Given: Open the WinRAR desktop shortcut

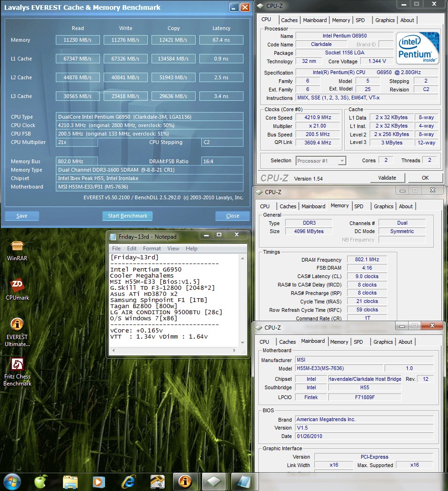Looking at the screenshot, I should tap(17, 251).
